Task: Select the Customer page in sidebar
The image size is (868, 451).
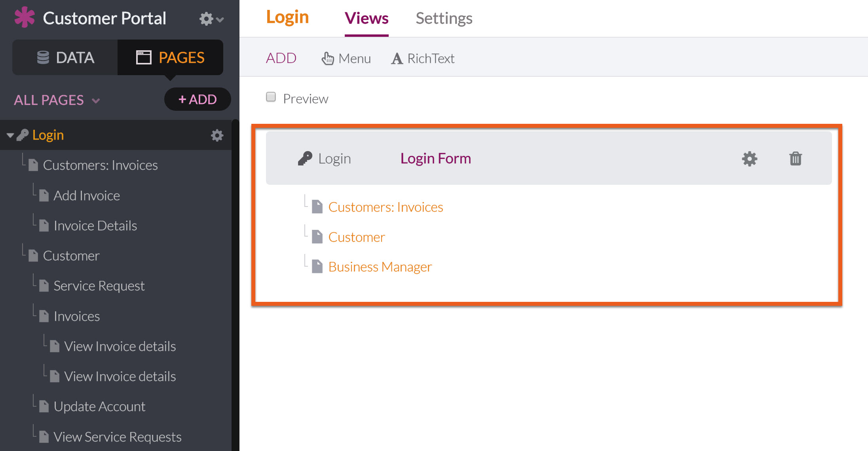Action: (x=71, y=256)
